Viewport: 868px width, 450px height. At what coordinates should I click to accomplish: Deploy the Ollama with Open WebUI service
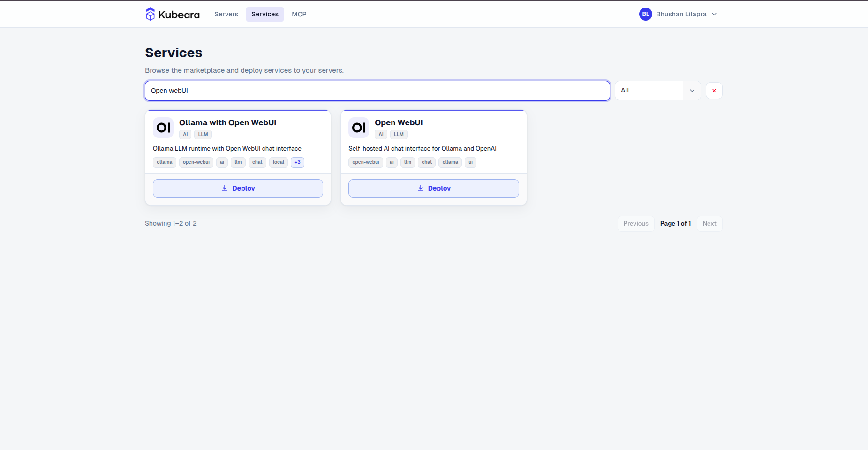[238, 188]
